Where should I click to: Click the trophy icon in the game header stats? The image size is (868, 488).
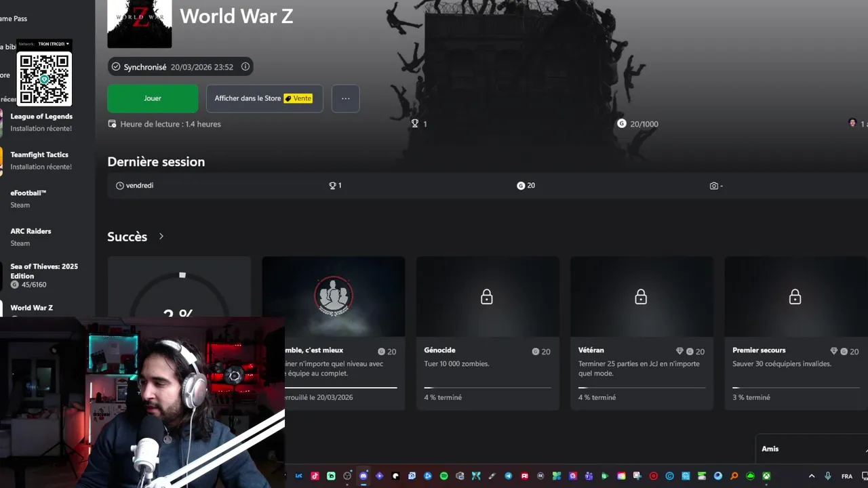415,124
